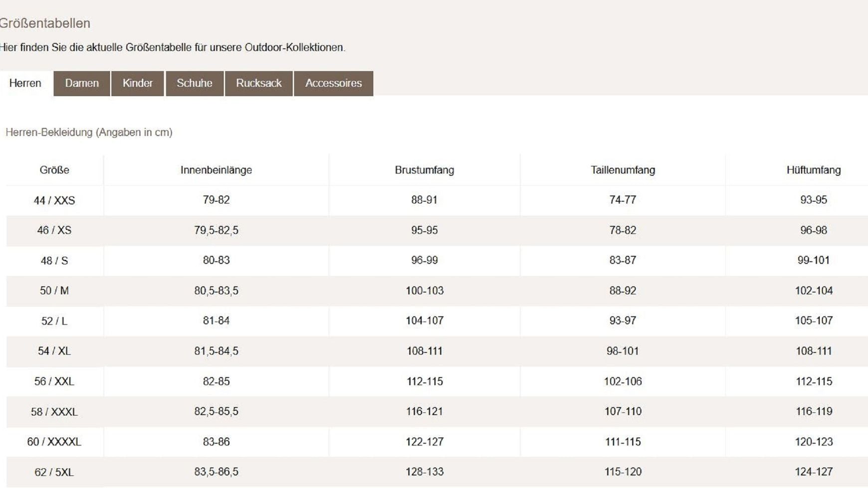Click the Taillenumfang column header

[623, 170]
